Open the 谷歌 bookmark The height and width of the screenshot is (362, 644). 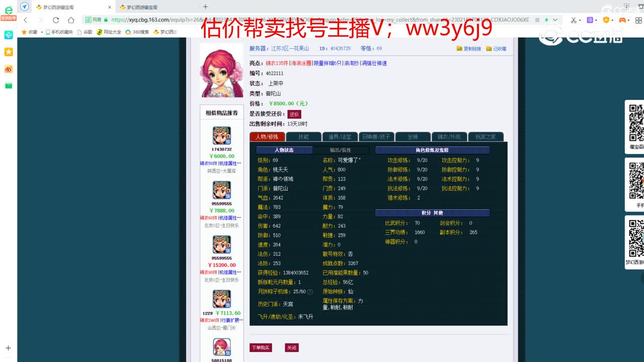point(85,32)
